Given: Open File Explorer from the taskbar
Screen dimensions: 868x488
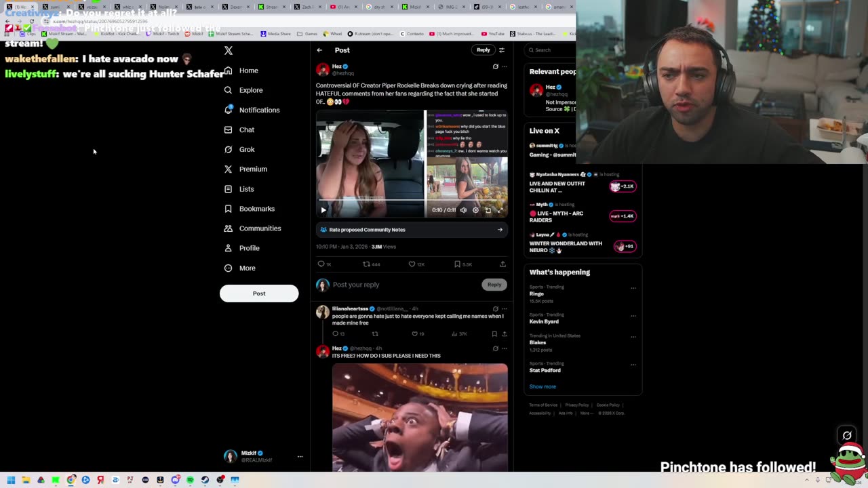Looking at the screenshot, I should pyautogui.click(x=26, y=480).
